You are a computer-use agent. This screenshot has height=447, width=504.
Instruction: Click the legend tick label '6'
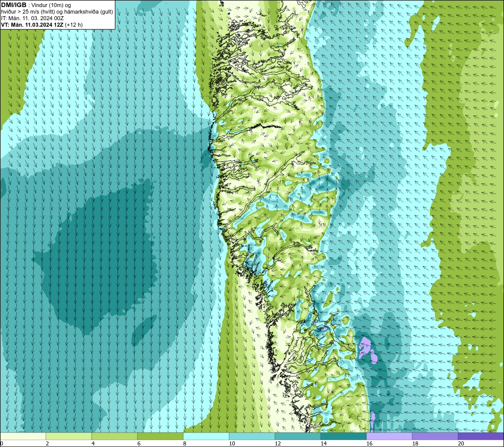(x=139, y=443)
